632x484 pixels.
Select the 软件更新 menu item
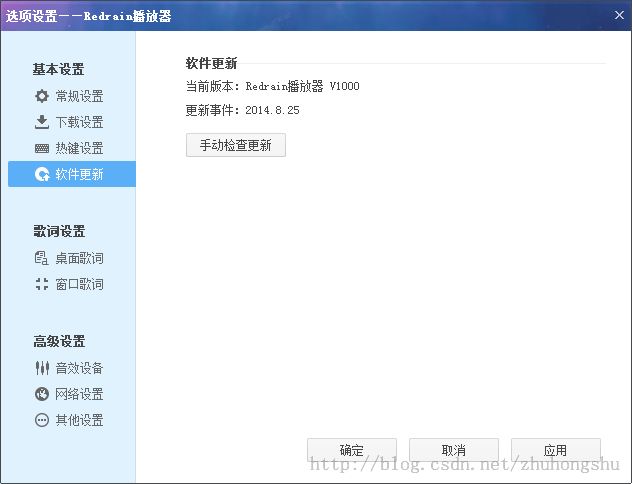tap(72, 174)
